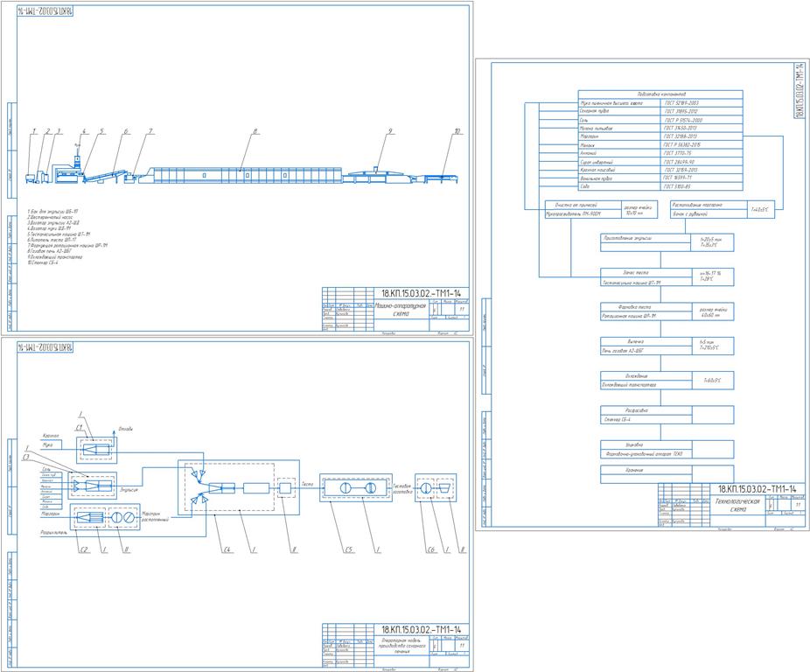Click 'Эмульсия' label in operator model
The image size is (810, 672).
click(x=128, y=489)
